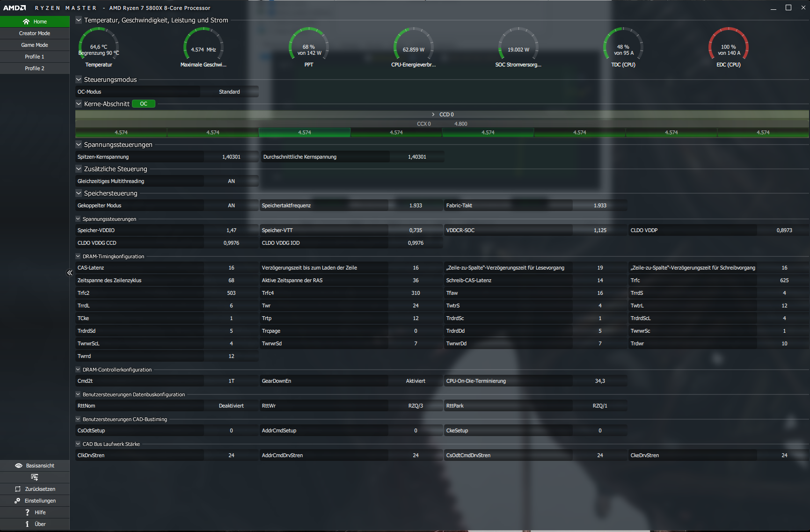The image size is (810, 532).
Task: Click the CCX 0 4.800 value
Action: [461, 124]
